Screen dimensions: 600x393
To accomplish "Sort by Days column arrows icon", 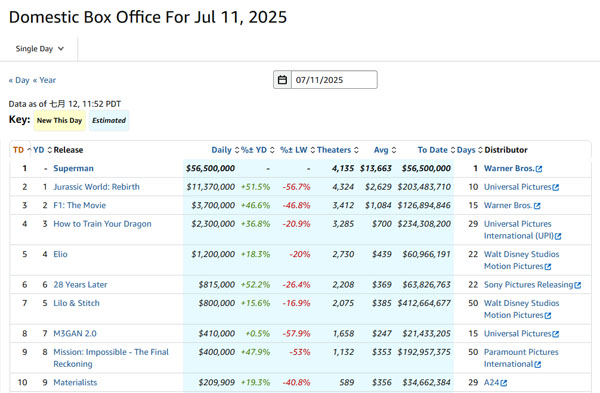I will [x=480, y=150].
